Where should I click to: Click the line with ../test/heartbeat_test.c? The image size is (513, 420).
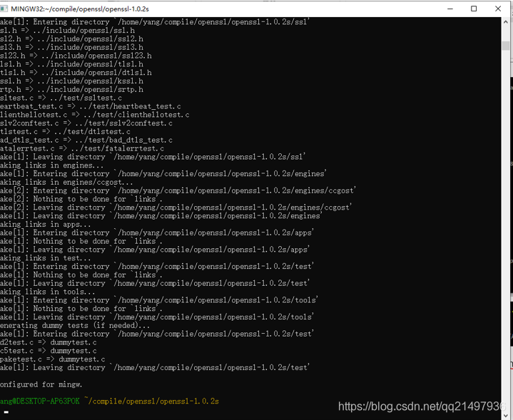point(91,106)
